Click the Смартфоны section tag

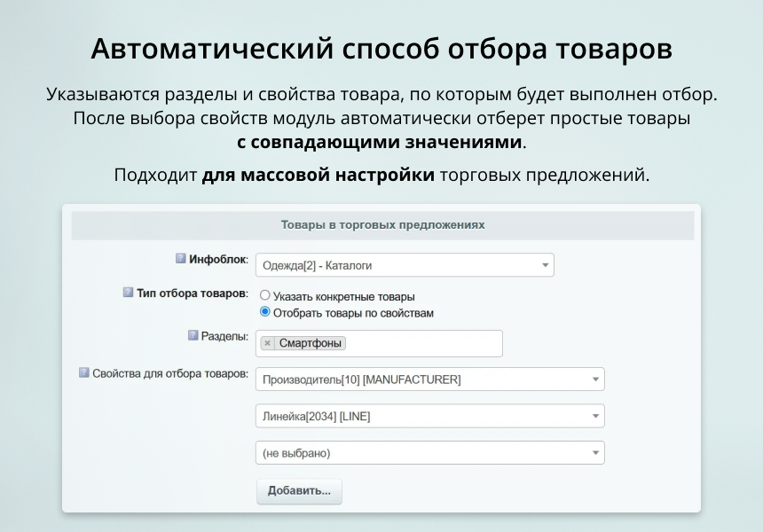310,343
